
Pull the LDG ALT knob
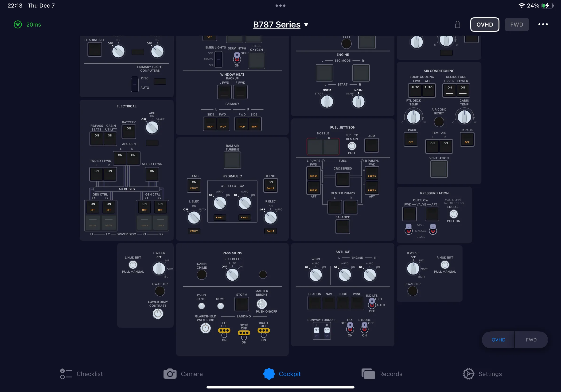(453, 214)
